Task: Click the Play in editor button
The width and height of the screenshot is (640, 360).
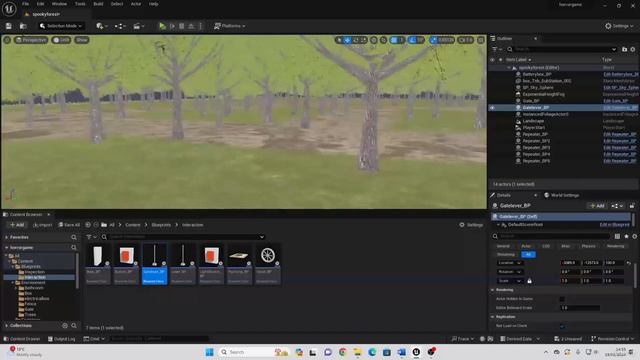Action: tap(162, 26)
